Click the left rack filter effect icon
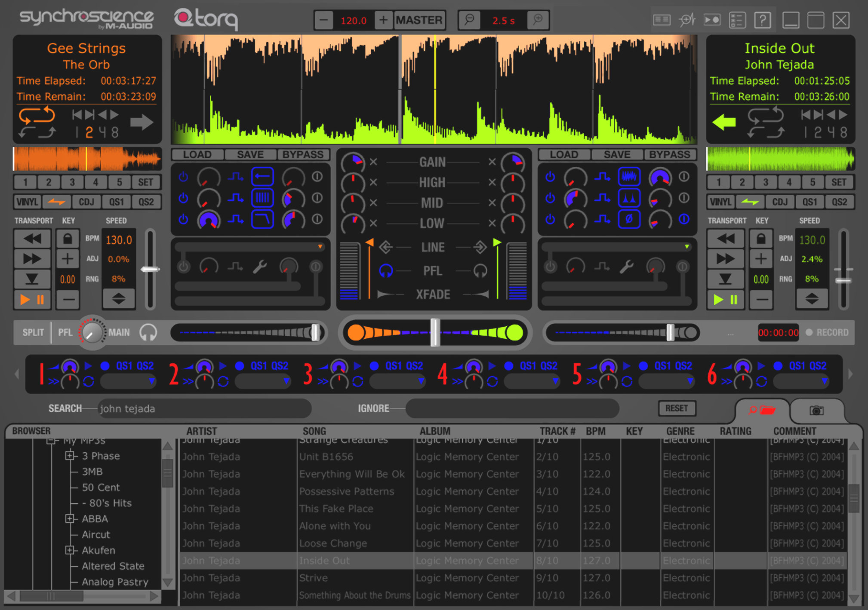868x610 pixels. click(x=262, y=219)
